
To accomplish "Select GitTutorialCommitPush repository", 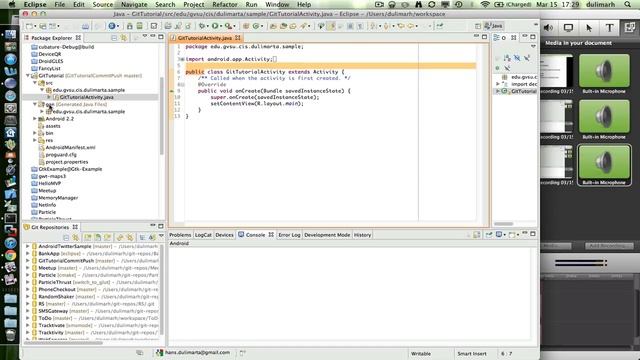I will pos(66,260).
